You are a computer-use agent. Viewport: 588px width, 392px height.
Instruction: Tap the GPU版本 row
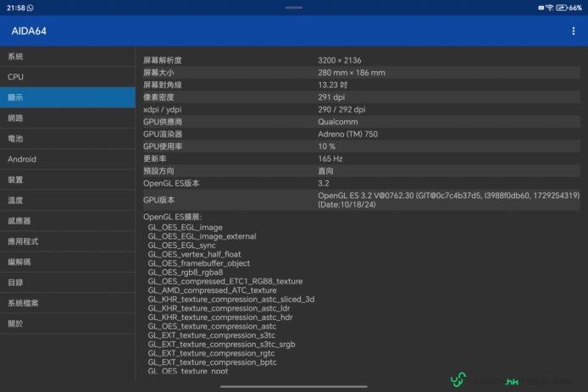click(361, 201)
